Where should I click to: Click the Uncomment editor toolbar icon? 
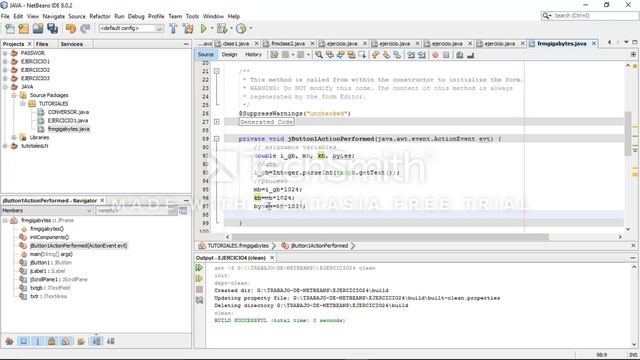point(471,55)
